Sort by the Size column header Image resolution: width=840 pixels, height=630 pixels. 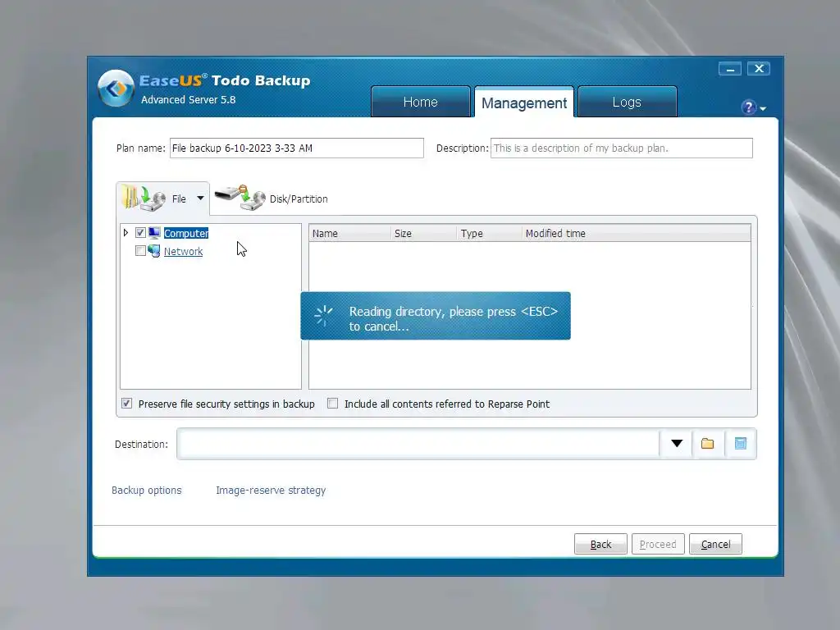click(x=424, y=234)
